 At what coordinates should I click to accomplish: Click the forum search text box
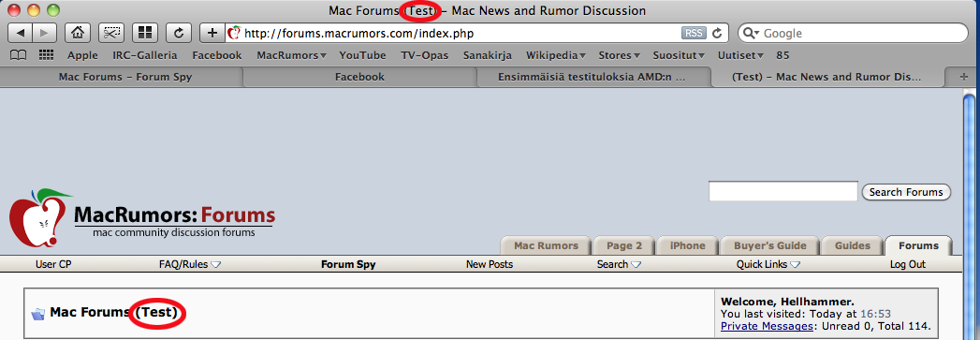783,191
